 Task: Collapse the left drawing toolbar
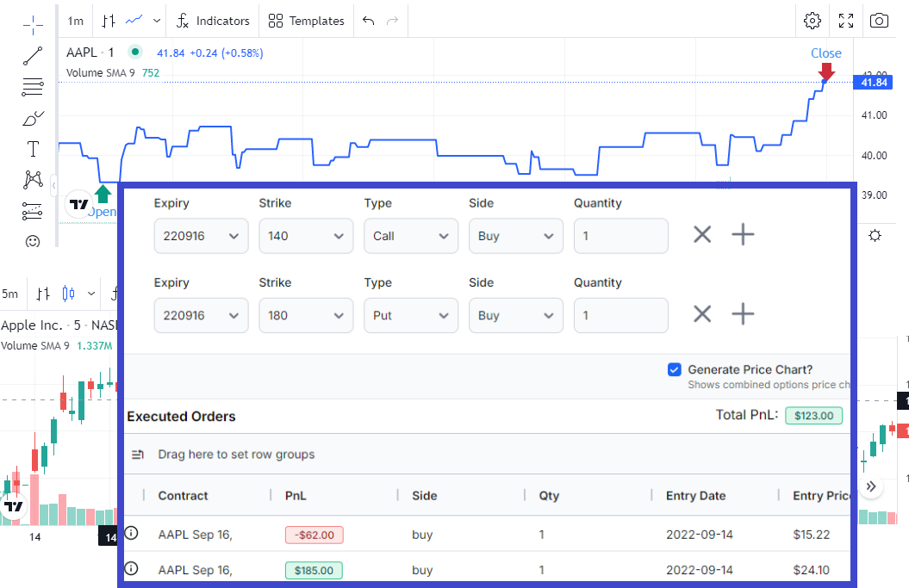54,185
